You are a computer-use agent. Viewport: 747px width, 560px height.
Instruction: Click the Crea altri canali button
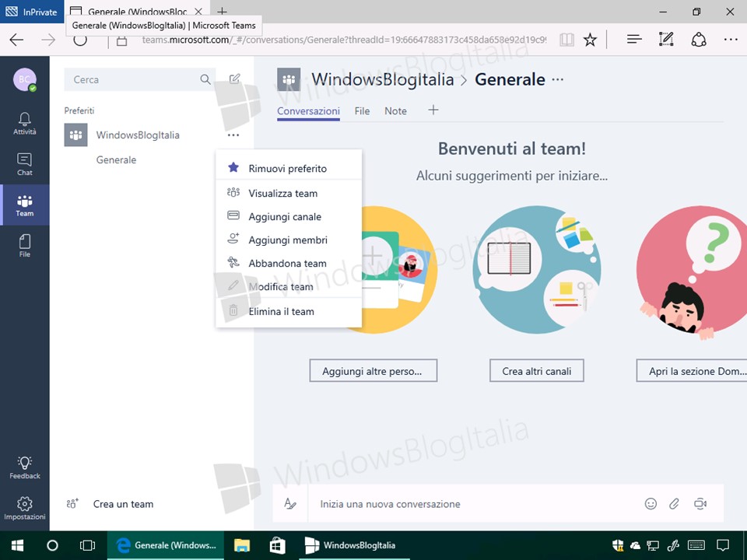point(536,370)
